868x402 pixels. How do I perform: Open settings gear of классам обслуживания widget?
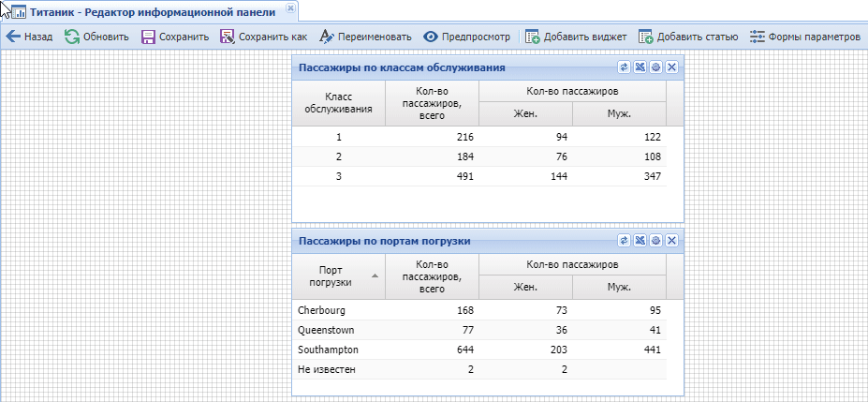point(656,67)
